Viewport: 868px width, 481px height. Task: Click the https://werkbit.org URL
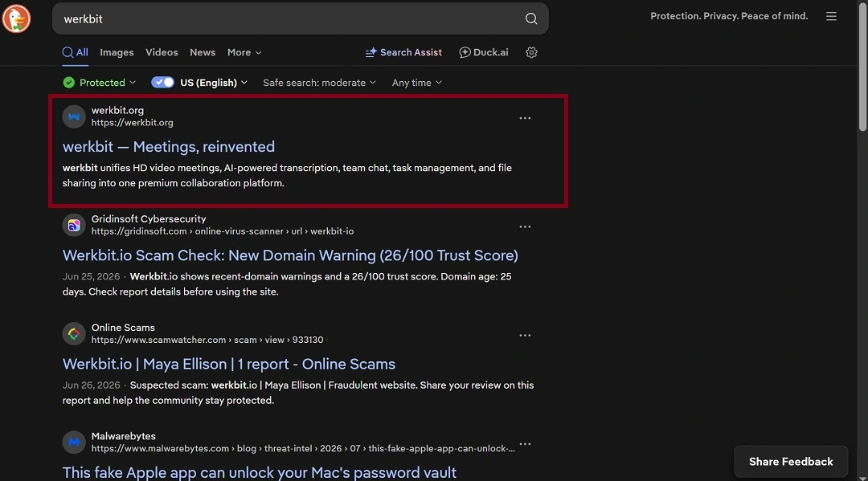click(x=133, y=123)
